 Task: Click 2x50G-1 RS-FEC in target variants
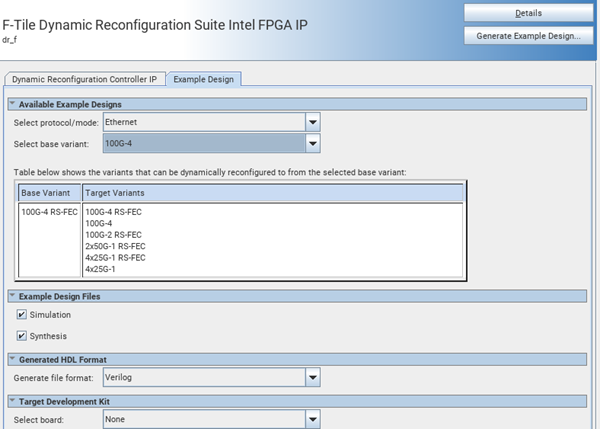coord(115,246)
